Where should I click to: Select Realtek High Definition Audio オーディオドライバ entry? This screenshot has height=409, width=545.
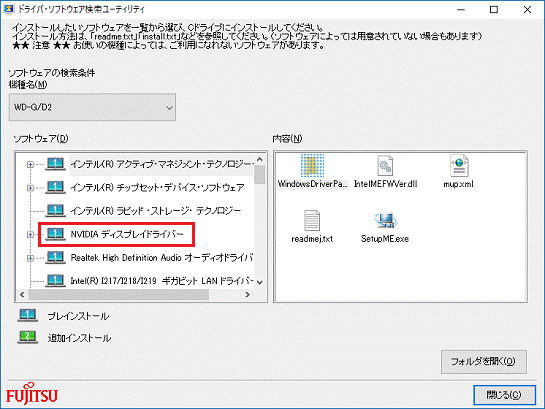162,257
